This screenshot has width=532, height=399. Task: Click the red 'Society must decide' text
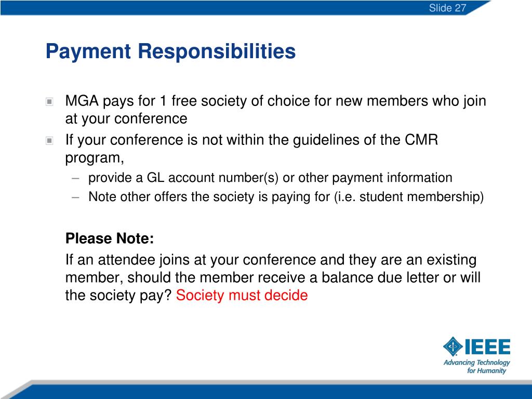[242, 295]
